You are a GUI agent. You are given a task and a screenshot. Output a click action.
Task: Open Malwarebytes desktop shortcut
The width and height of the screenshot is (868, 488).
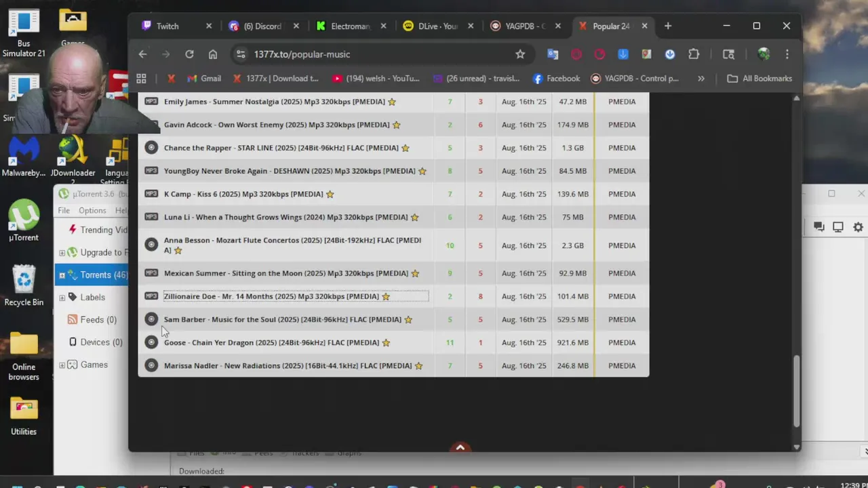[24, 157]
